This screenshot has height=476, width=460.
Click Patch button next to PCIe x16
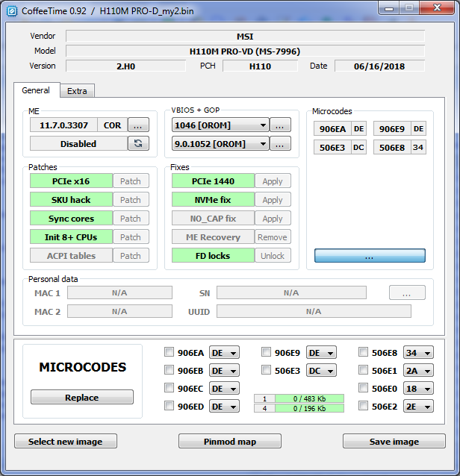tap(131, 181)
